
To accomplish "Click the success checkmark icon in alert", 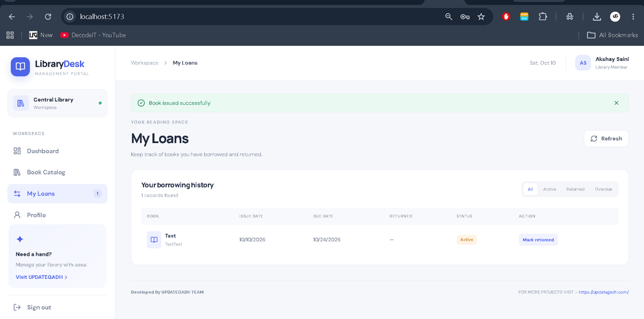I will (141, 103).
